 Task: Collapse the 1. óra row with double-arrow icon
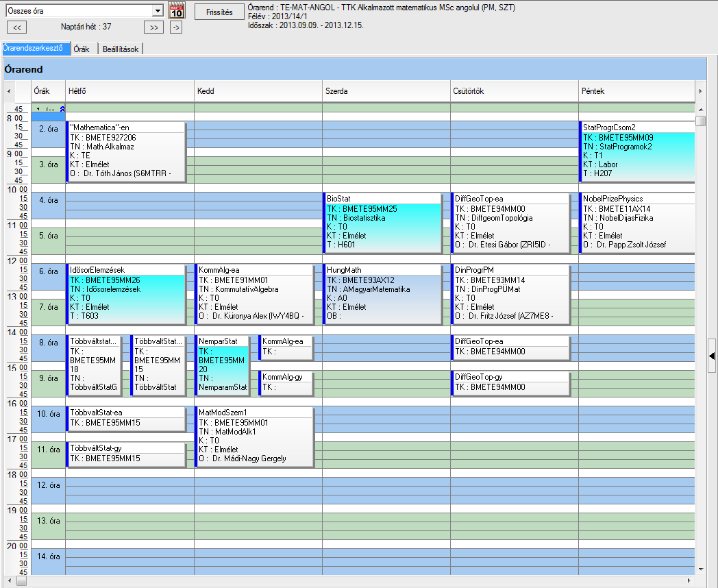[62, 109]
